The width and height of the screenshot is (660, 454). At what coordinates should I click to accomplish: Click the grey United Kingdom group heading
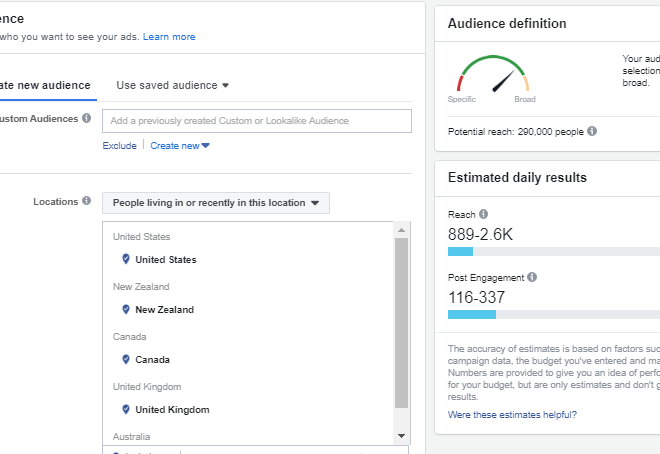coord(147,387)
